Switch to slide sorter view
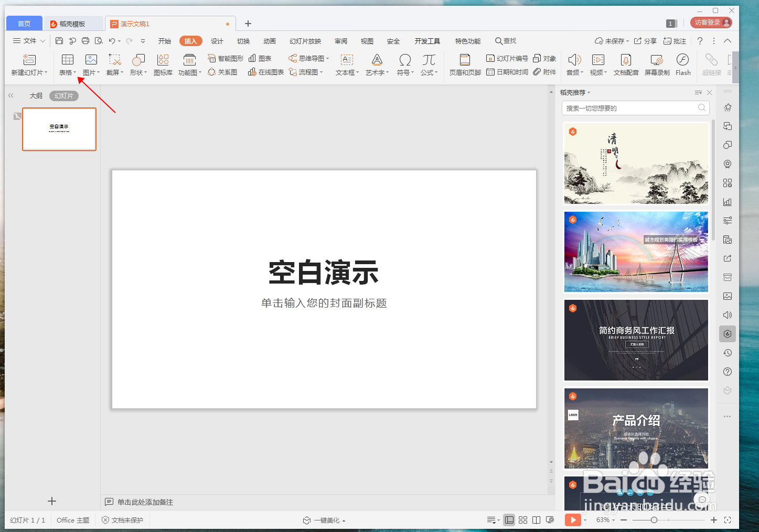Viewport: 759px width, 532px height. tap(522, 519)
